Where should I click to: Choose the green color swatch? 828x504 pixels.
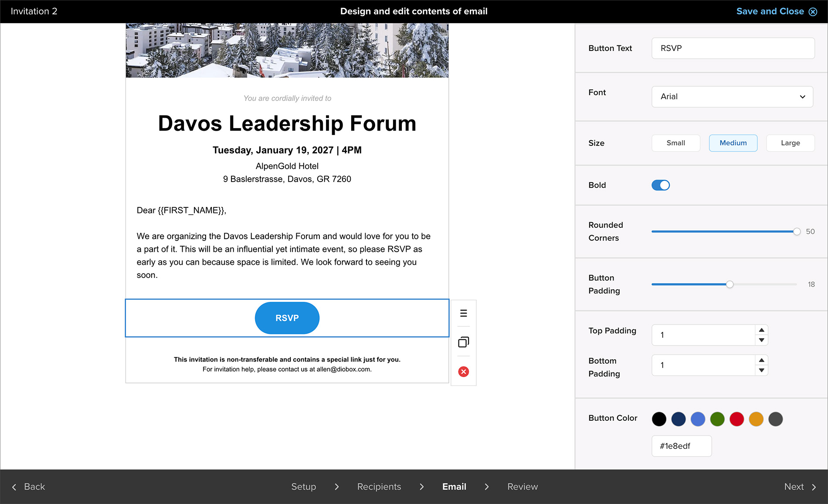(x=717, y=419)
